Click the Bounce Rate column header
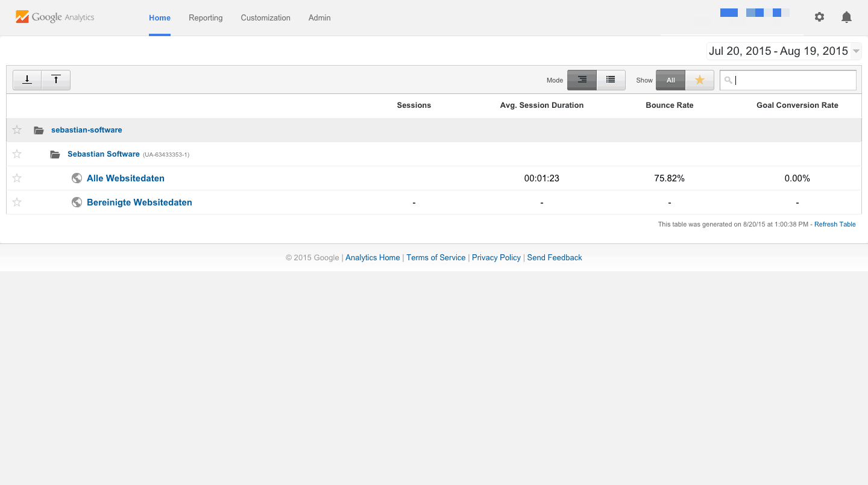The height and width of the screenshot is (485, 868). [670, 105]
